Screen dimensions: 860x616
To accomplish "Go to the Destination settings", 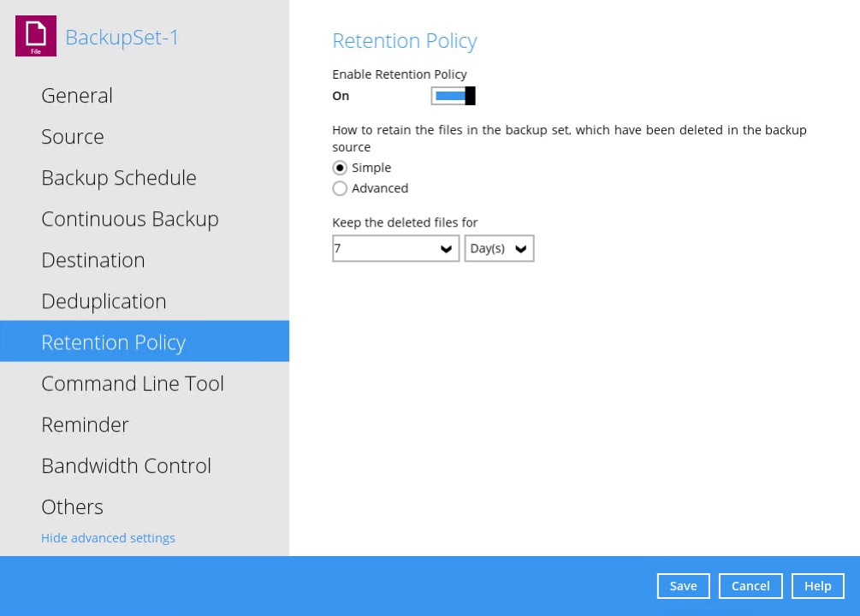I will click(x=92, y=260).
